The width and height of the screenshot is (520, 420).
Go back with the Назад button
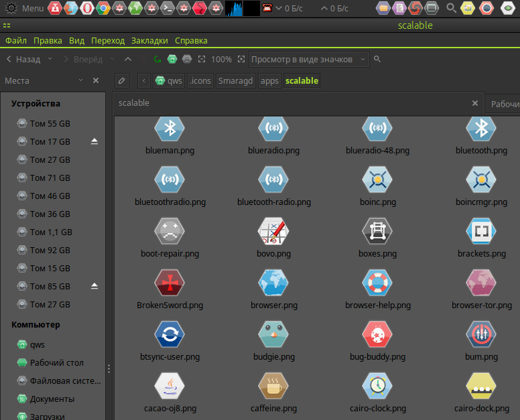pos(23,60)
